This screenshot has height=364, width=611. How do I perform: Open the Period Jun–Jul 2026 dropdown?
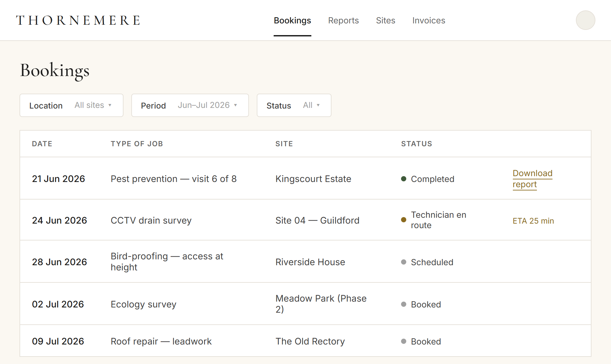(190, 105)
